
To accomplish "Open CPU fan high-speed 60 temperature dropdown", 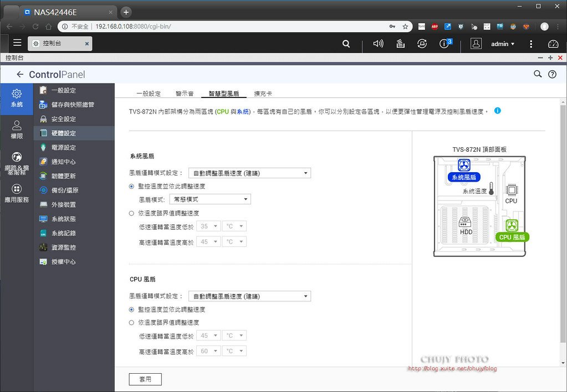I will coord(208,351).
